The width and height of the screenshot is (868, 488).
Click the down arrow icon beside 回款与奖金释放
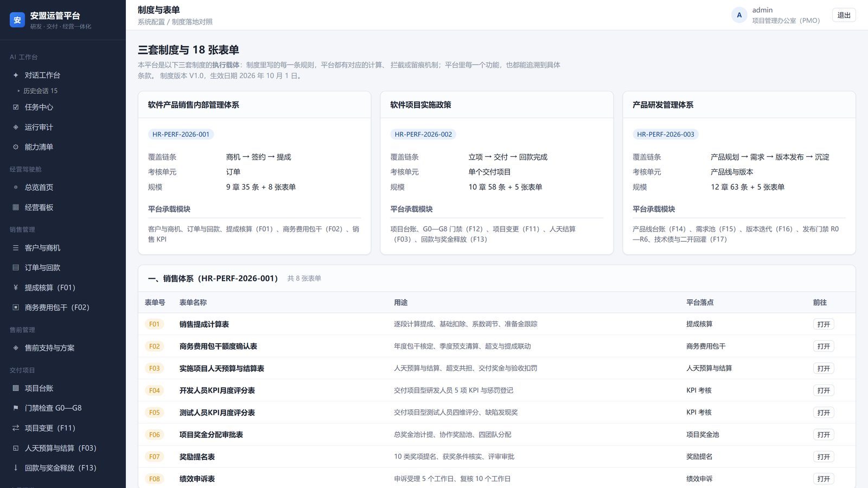click(x=16, y=467)
